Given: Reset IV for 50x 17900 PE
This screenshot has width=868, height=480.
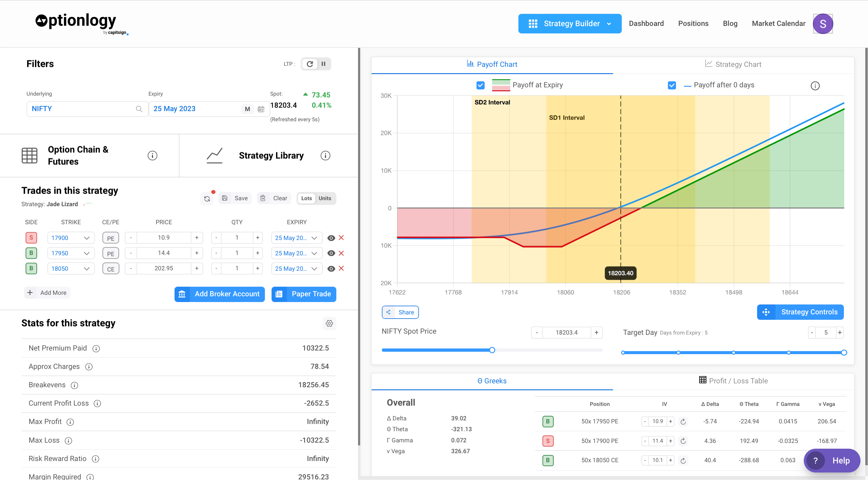Looking at the screenshot, I should [683, 441].
